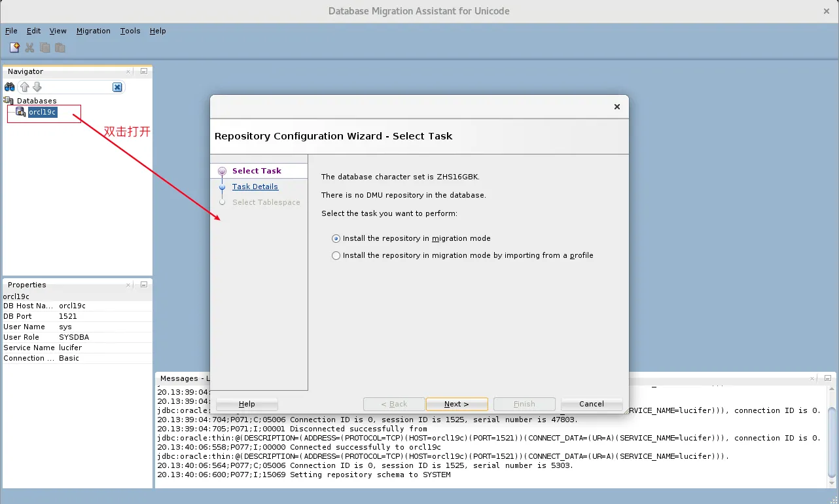The width and height of the screenshot is (839, 504).
Task: Click the up-arrow search icon in Navigator
Action: (24, 86)
